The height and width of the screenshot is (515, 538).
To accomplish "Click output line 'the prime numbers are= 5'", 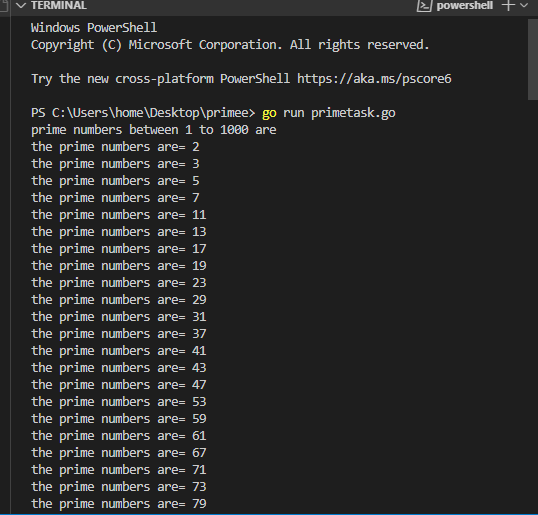I will point(115,181).
